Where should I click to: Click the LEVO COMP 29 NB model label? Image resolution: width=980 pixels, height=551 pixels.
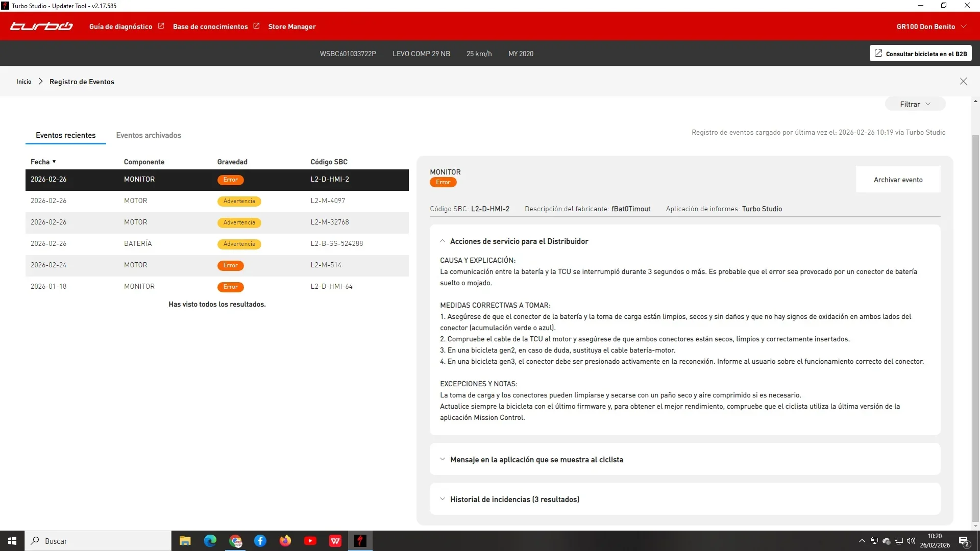coord(421,54)
